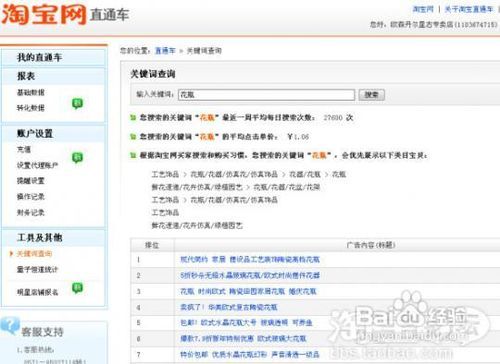The width and height of the screenshot is (500, 364).
Task: Open 充值 under account settings
Action: 24,150
